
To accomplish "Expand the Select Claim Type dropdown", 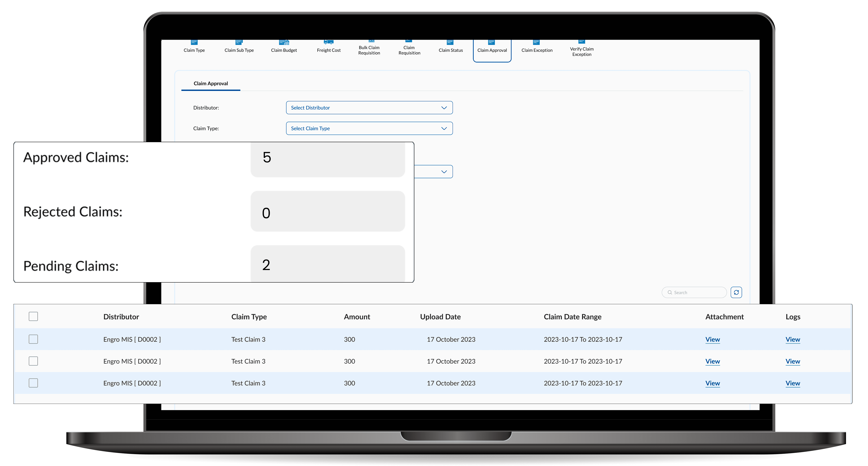I will [369, 128].
